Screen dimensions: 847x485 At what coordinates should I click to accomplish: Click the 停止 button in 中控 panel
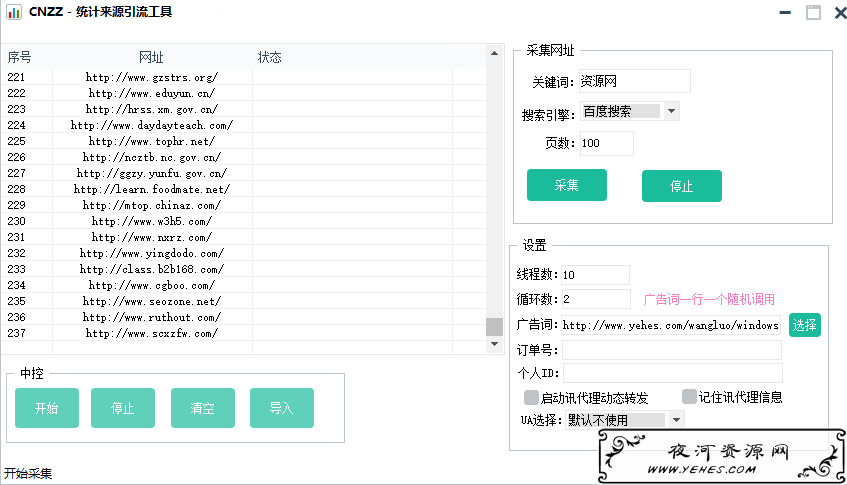pos(123,408)
